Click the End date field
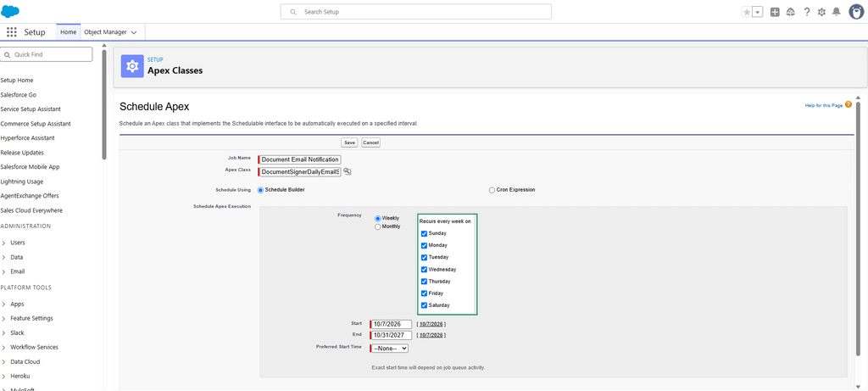Image resolution: width=868 pixels, height=391 pixels. pyautogui.click(x=392, y=336)
